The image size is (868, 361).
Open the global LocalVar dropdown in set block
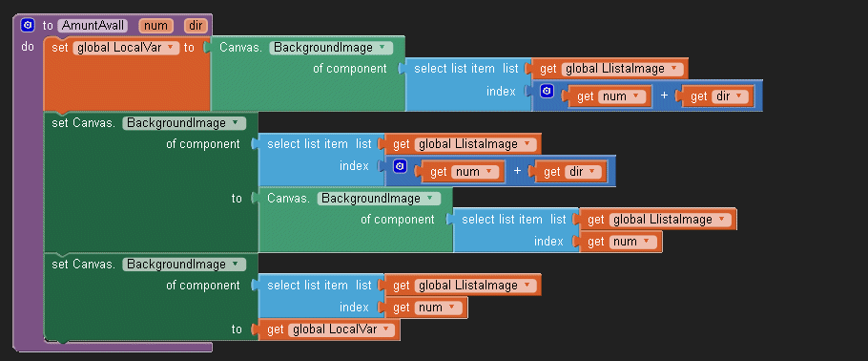tap(126, 48)
